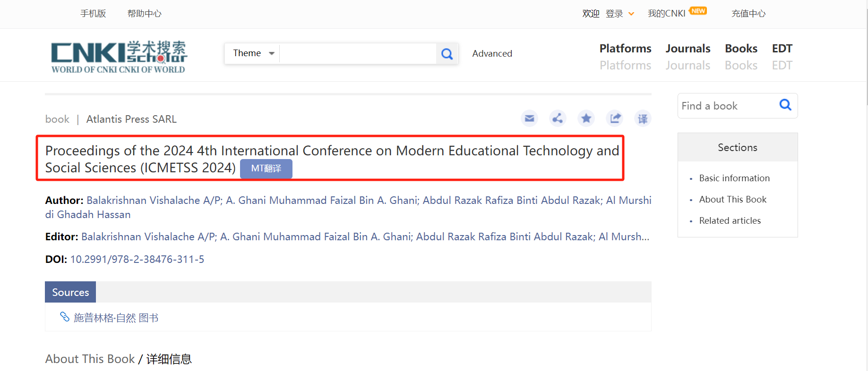Viewport: 868px width, 371px height.
Task: Open the 充值中心 recharge center link
Action: [748, 14]
